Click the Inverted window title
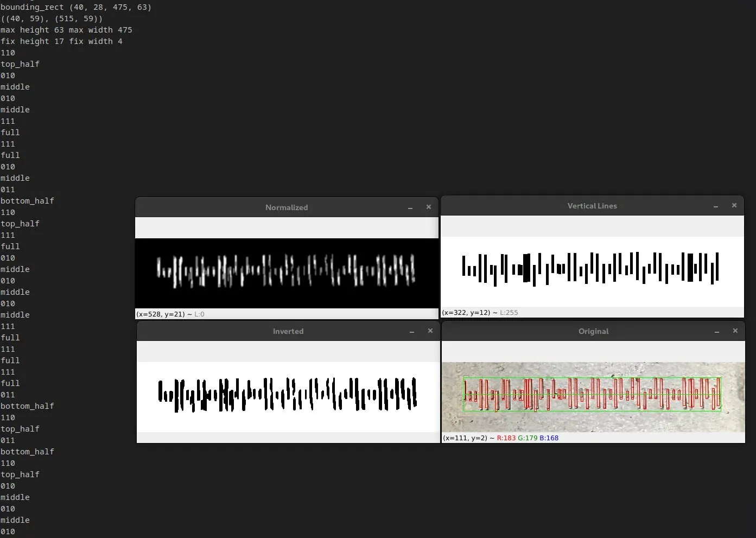The height and width of the screenshot is (538, 756). (288, 331)
